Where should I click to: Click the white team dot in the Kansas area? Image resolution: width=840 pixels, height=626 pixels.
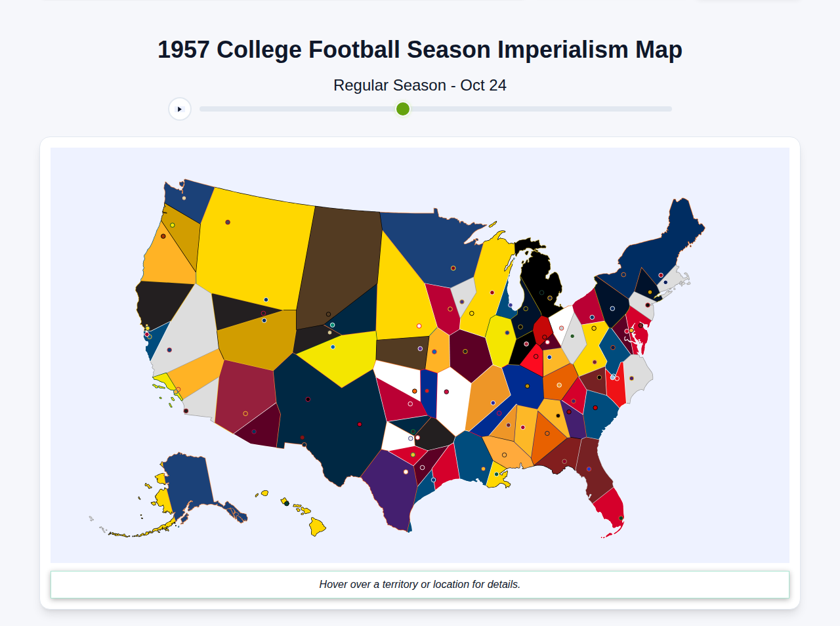(x=410, y=403)
